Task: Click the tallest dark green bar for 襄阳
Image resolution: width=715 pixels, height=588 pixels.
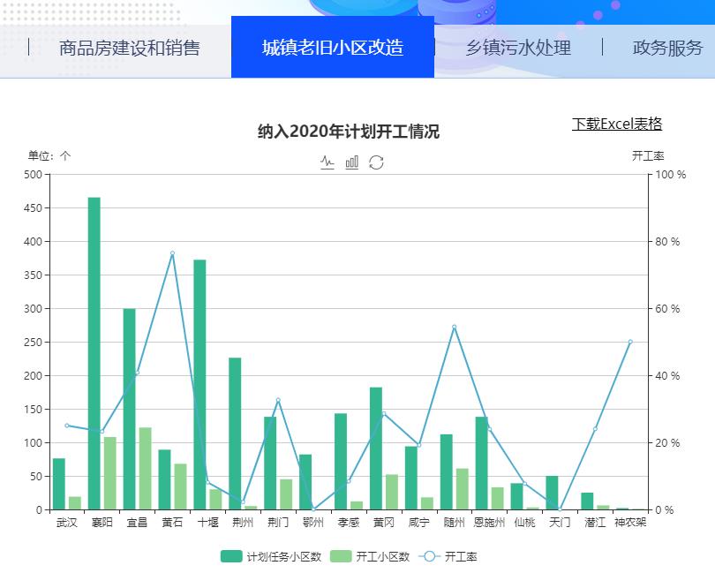Action: pyautogui.click(x=94, y=353)
